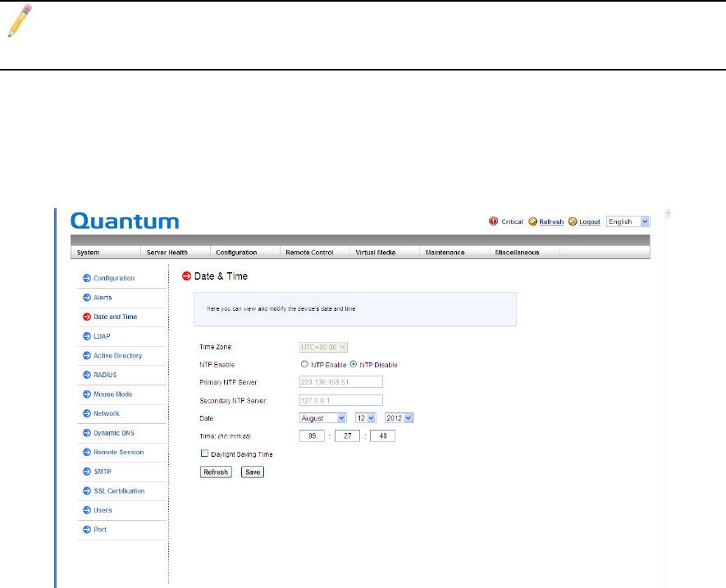The height and width of the screenshot is (588, 726).
Task: Open the Maintenance menu tab
Action: (x=455, y=253)
